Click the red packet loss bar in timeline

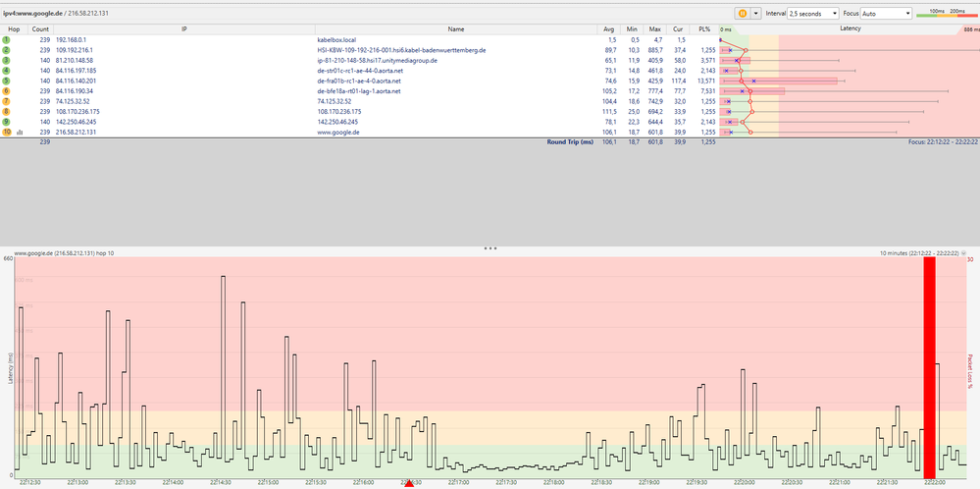(929, 367)
